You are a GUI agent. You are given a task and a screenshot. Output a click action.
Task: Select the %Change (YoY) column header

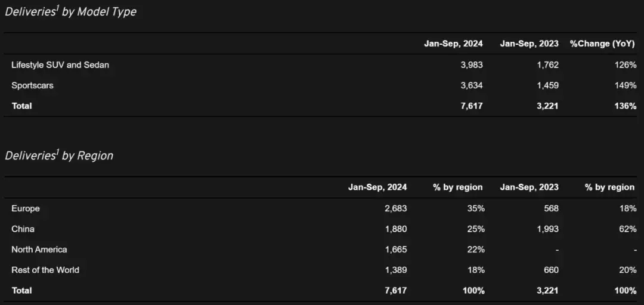[x=602, y=44]
